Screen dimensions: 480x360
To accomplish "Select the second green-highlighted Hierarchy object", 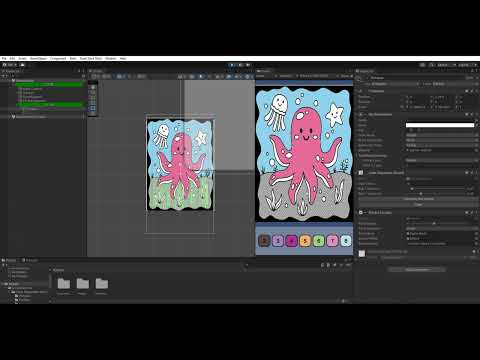I will [x=49, y=105].
